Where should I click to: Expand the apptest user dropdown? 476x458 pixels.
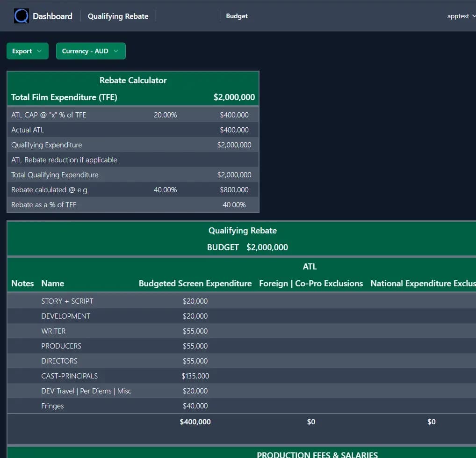461,16
